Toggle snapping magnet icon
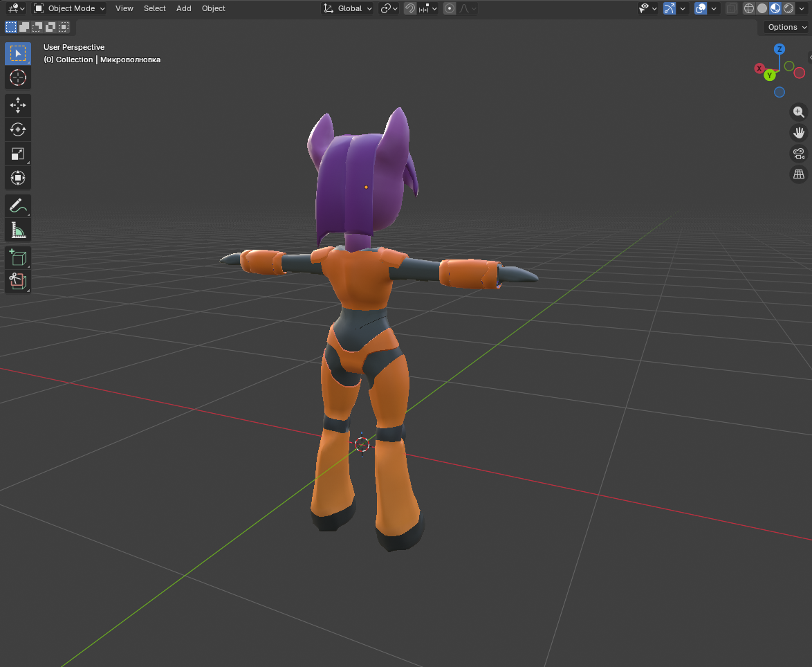Viewport: 812px width, 667px height. click(x=410, y=8)
